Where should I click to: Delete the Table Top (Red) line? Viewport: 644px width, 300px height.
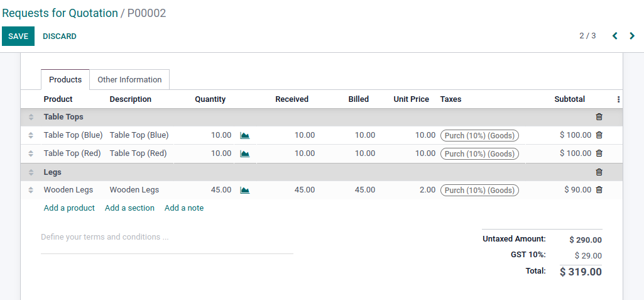[x=599, y=153]
